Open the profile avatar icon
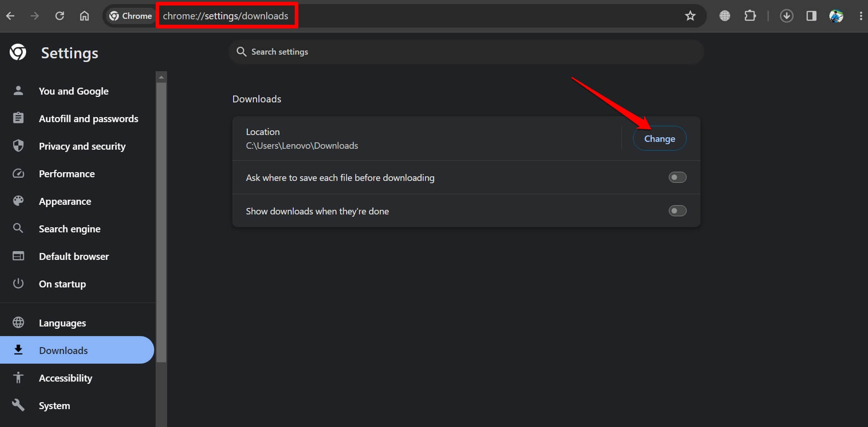Screen dimensions: 868x427 pos(836,16)
